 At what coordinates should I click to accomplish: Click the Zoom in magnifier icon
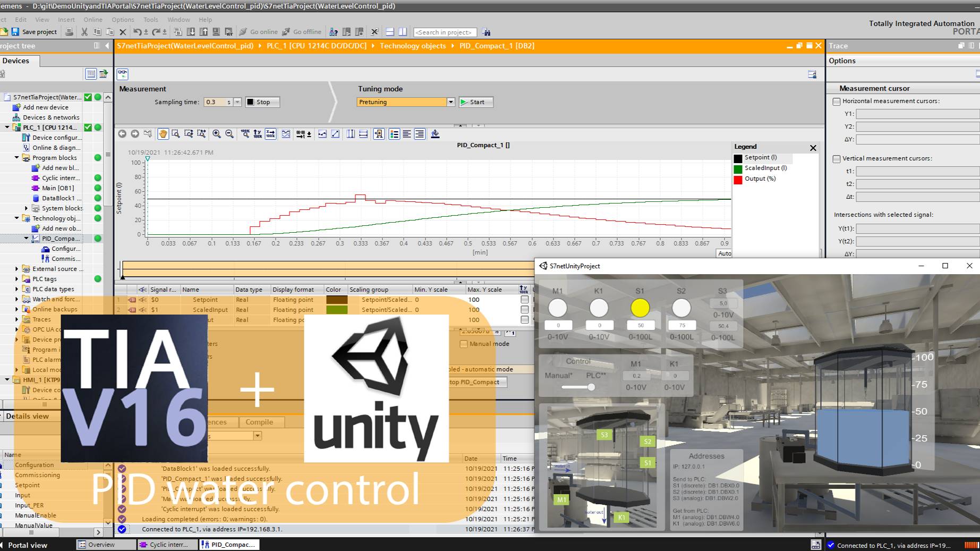(x=217, y=134)
